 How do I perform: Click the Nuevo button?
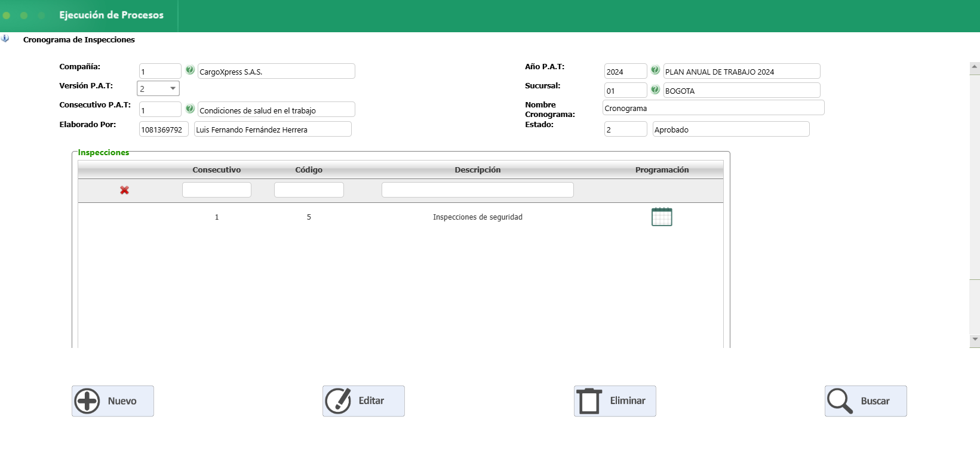(x=113, y=401)
